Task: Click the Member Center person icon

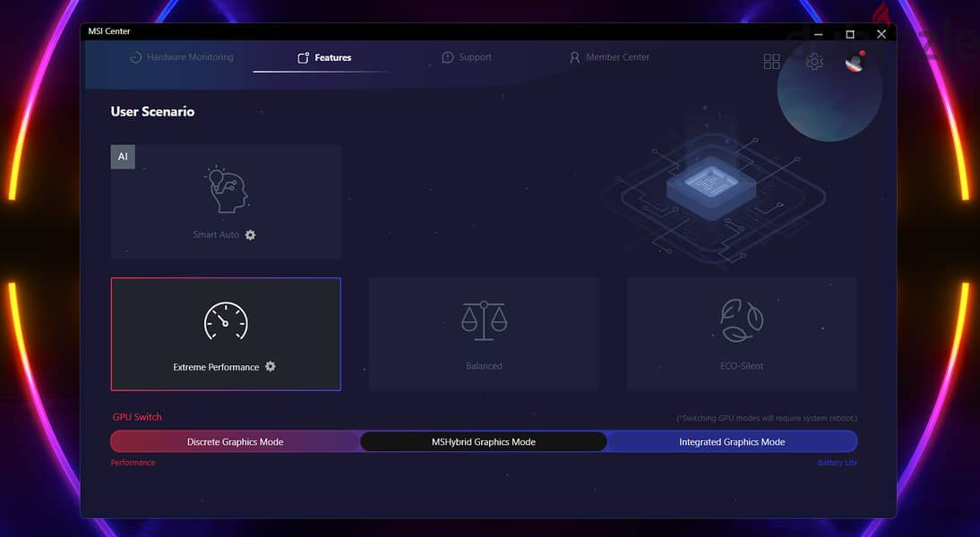Action: pyautogui.click(x=574, y=57)
